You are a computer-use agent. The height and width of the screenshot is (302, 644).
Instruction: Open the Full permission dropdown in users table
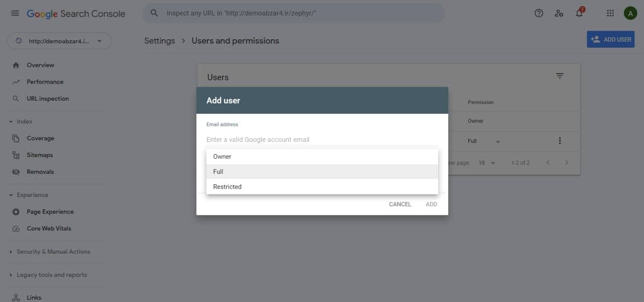click(484, 141)
